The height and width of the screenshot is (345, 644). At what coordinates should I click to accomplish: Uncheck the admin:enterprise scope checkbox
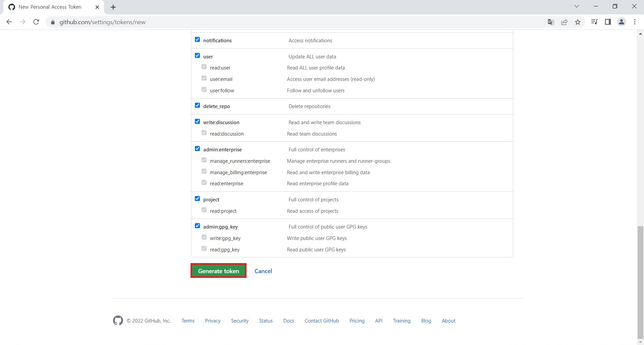[x=198, y=149]
